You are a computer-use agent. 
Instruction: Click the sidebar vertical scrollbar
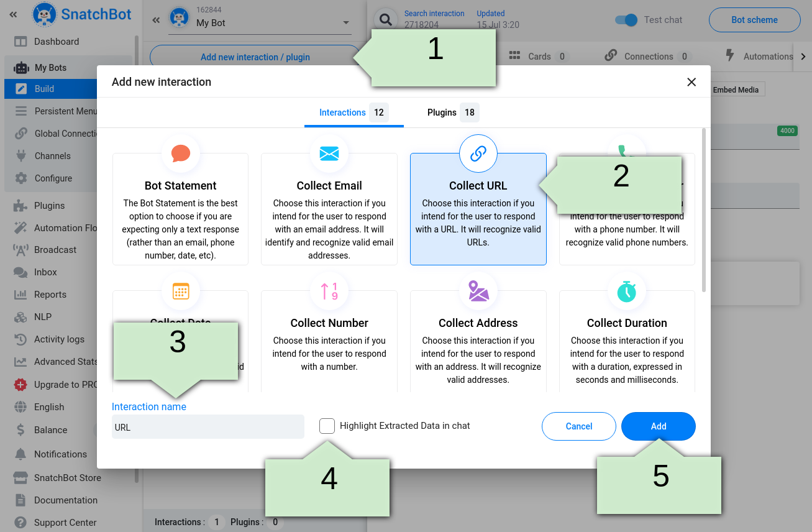point(137,258)
